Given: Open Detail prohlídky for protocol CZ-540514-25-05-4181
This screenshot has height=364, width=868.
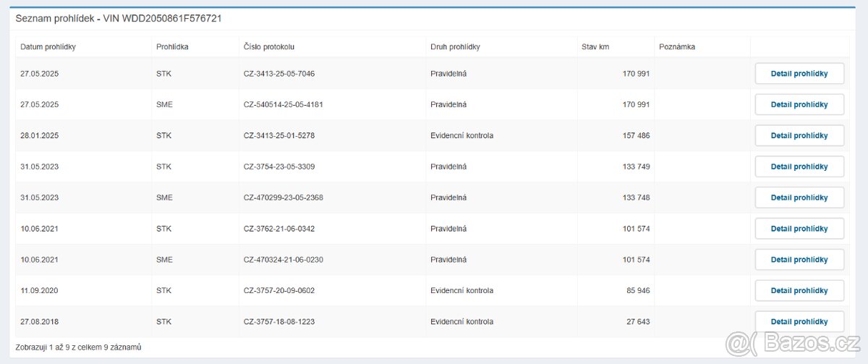Looking at the screenshot, I should (799, 105).
